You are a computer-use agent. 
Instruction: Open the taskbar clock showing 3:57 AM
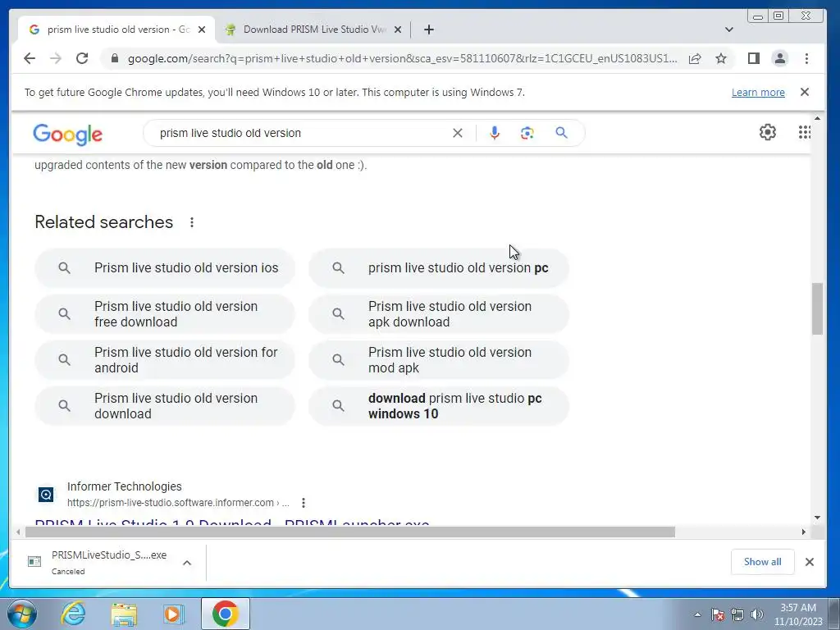[797, 614]
